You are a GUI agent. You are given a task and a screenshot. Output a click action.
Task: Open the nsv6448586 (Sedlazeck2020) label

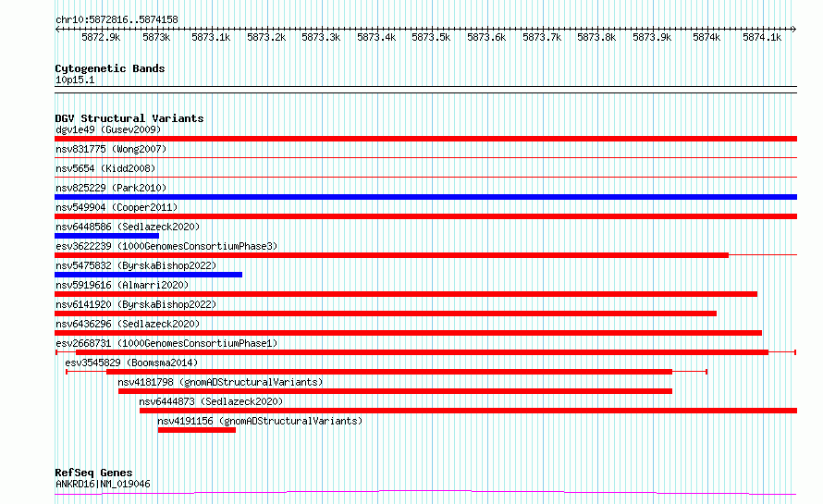[x=128, y=227]
